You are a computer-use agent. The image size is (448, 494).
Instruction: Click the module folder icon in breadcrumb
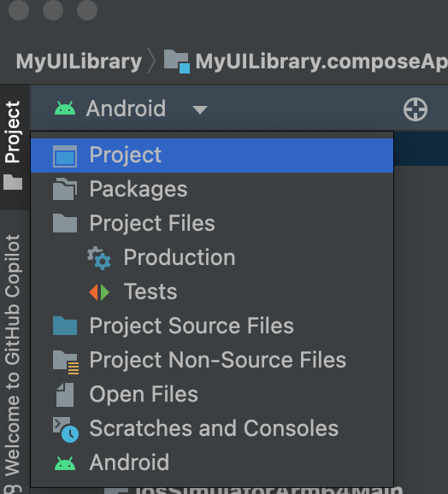[x=177, y=62]
